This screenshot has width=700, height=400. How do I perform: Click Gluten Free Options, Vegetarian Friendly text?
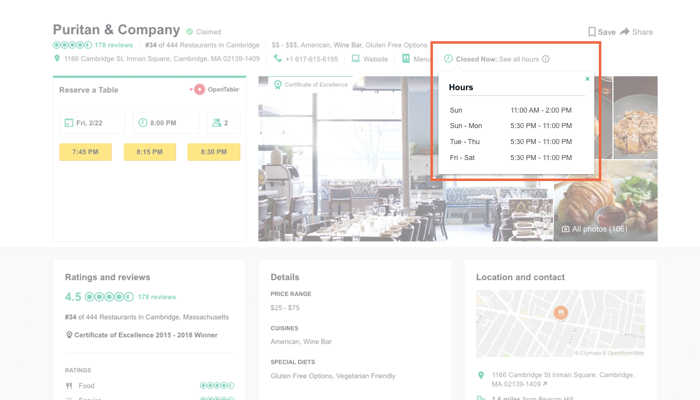[x=333, y=376]
